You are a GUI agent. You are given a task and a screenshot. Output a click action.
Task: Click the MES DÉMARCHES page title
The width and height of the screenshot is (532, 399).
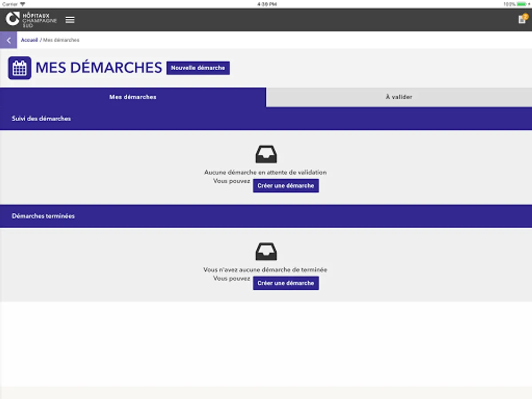point(99,68)
